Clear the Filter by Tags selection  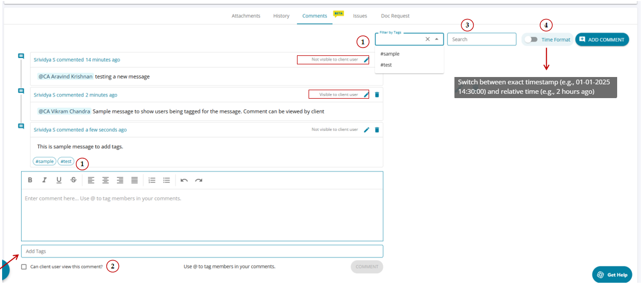tap(428, 39)
